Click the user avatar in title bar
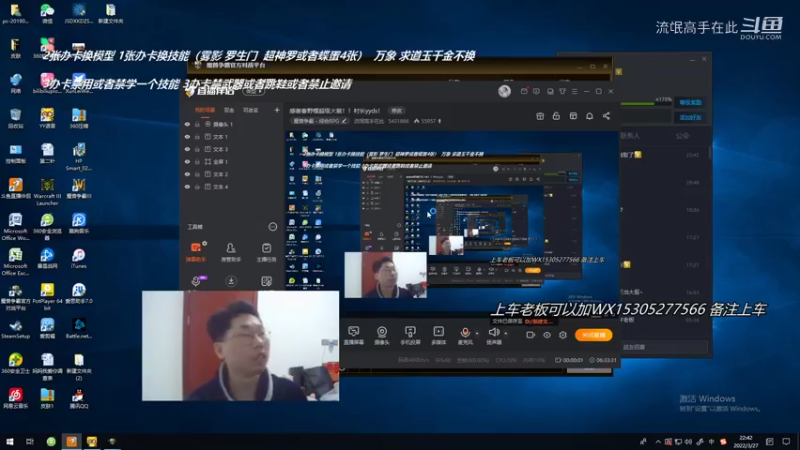 pos(504,91)
